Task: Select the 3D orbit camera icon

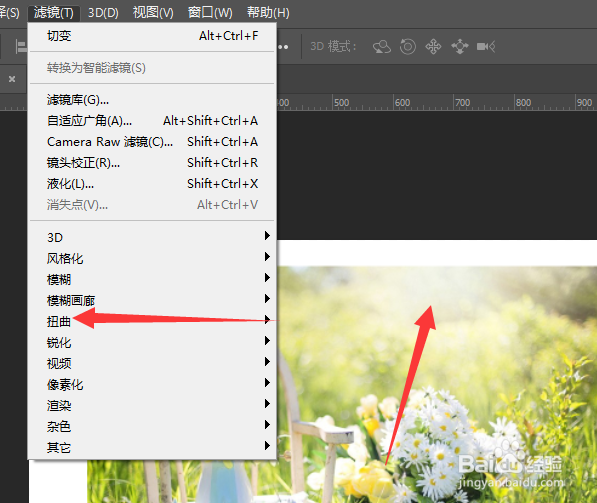Action: tap(382, 47)
